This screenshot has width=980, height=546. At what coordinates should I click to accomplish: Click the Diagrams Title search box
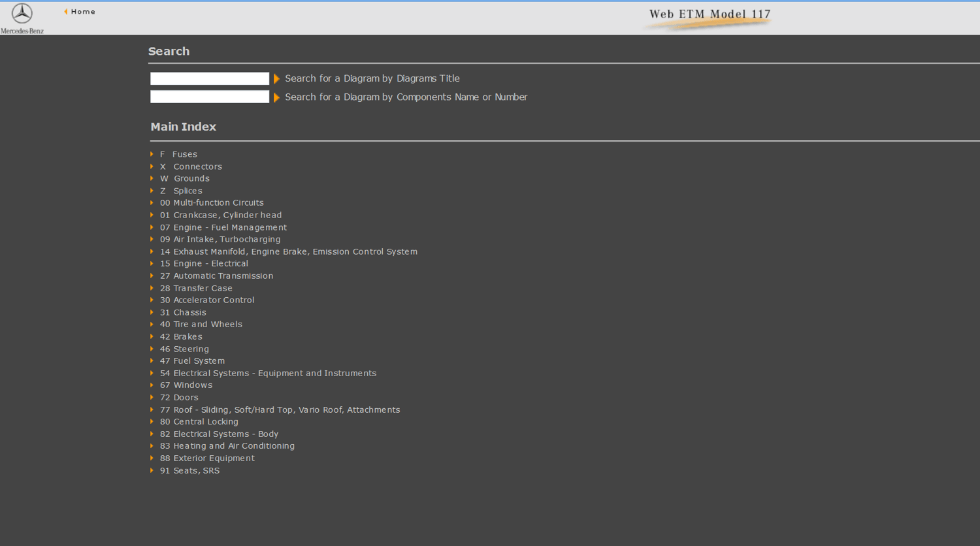click(210, 78)
